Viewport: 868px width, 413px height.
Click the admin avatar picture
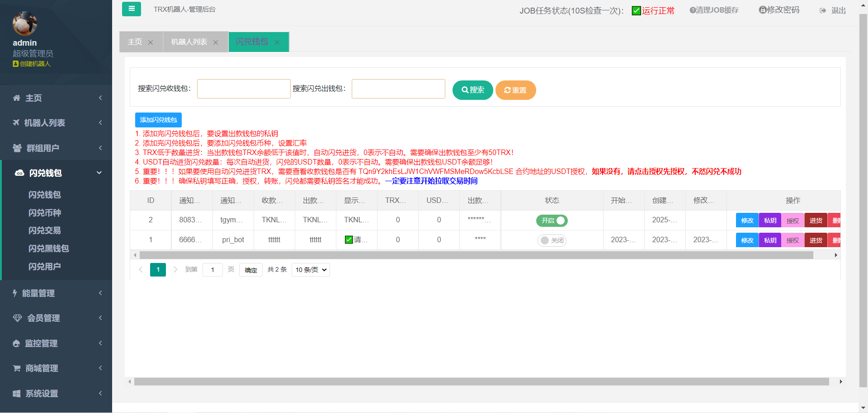pyautogui.click(x=25, y=23)
